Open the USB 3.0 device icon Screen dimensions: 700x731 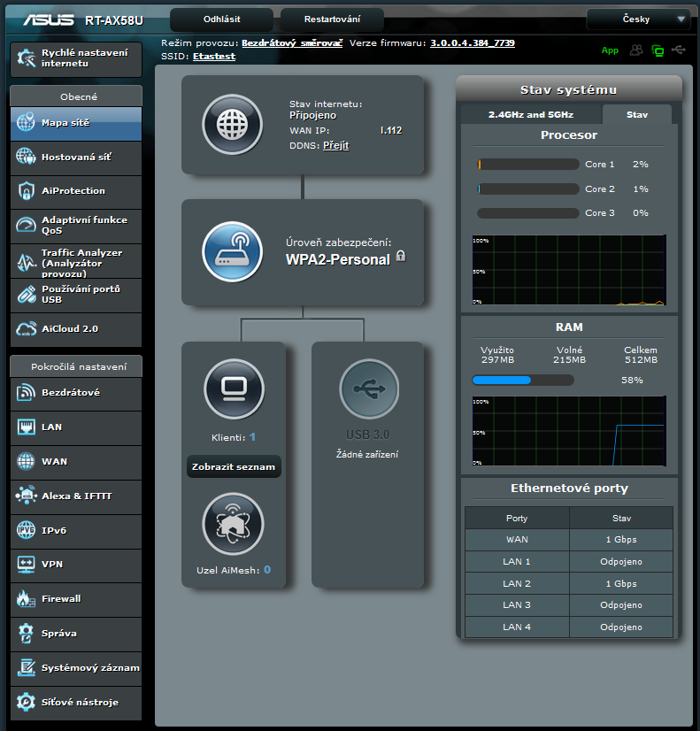click(369, 389)
